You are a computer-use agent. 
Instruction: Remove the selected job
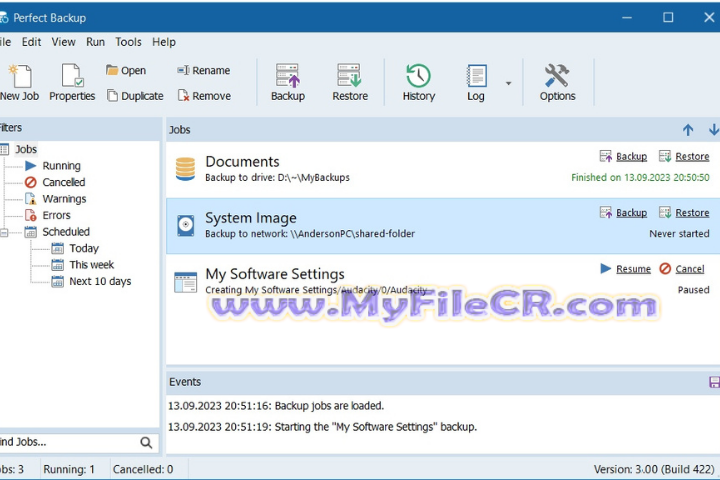point(204,96)
